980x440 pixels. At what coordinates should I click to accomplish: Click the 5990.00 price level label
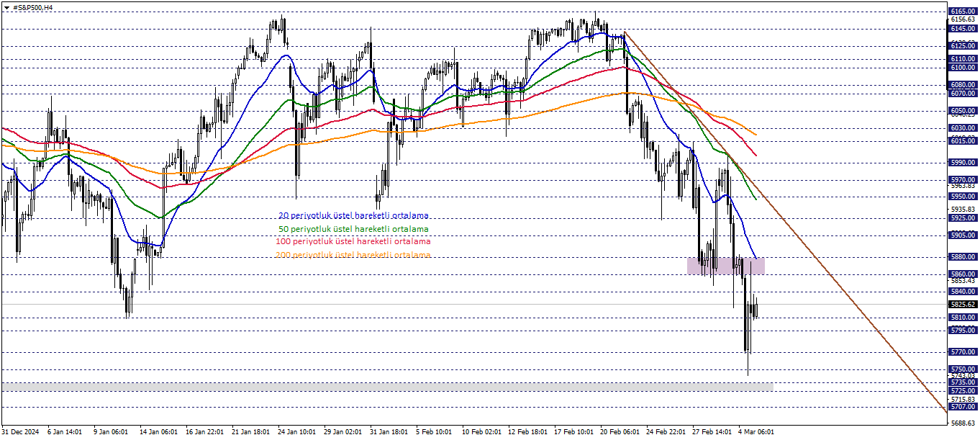pos(963,163)
